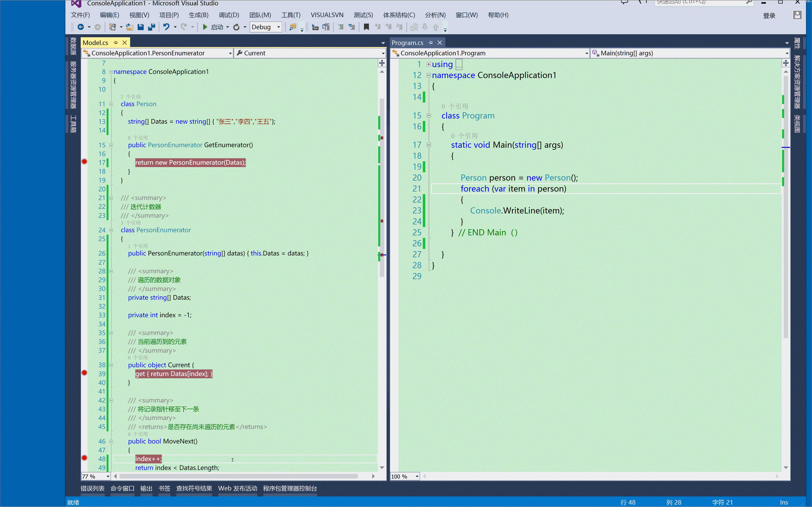Open the 77 % zoom dropdown
812x507 pixels.
coord(96,477)
